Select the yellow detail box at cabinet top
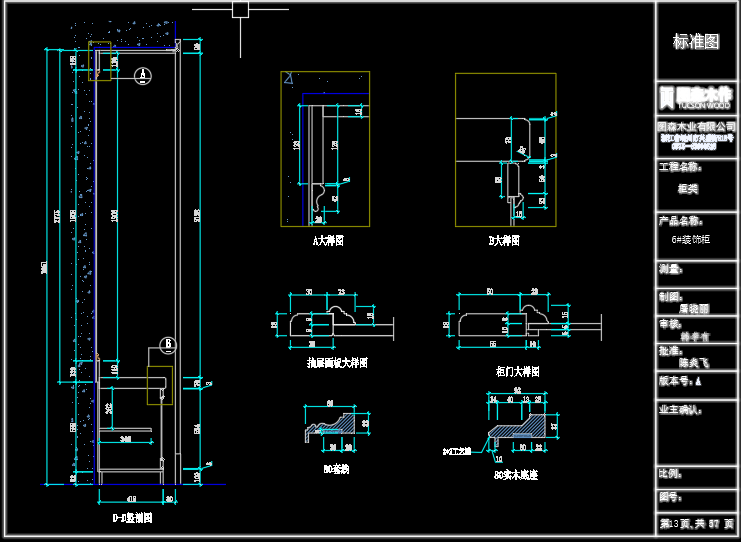741x542 pixels. coord(99,61)
